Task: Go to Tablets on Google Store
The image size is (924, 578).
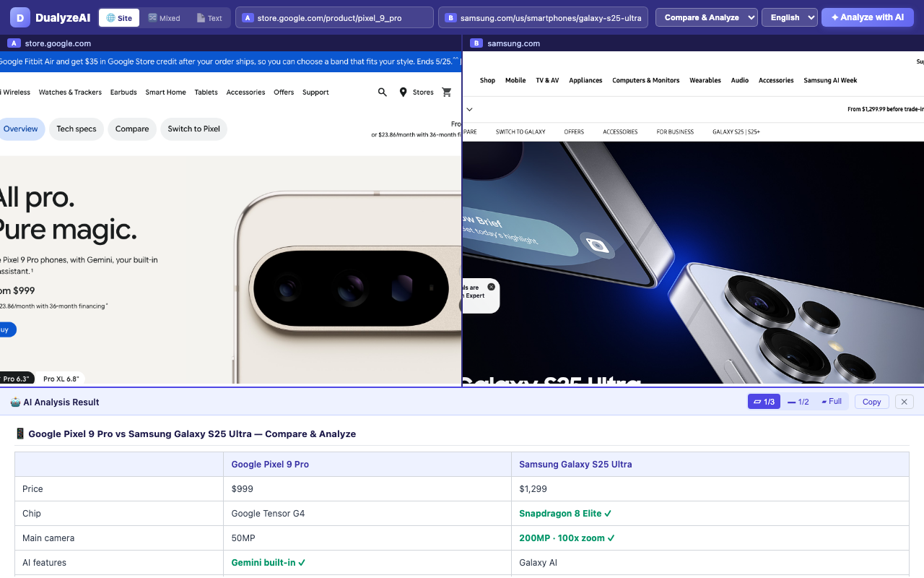Action: click(x=206, y=92)
